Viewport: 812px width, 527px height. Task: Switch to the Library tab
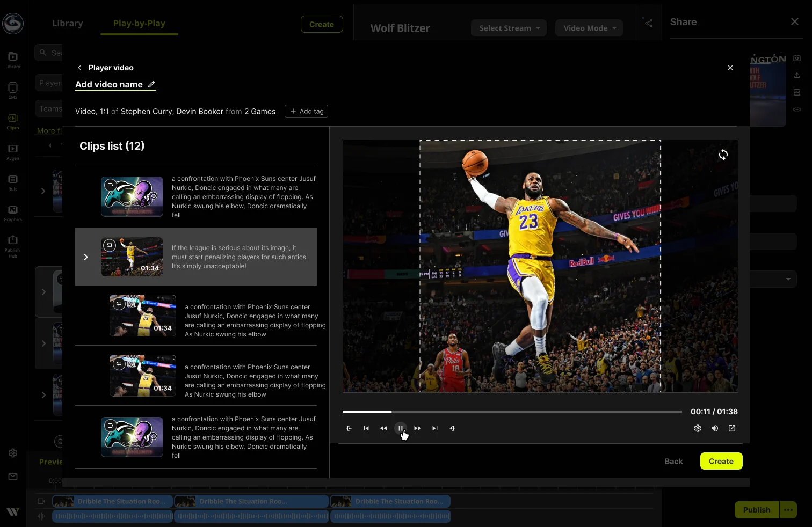tap(68, 23)
